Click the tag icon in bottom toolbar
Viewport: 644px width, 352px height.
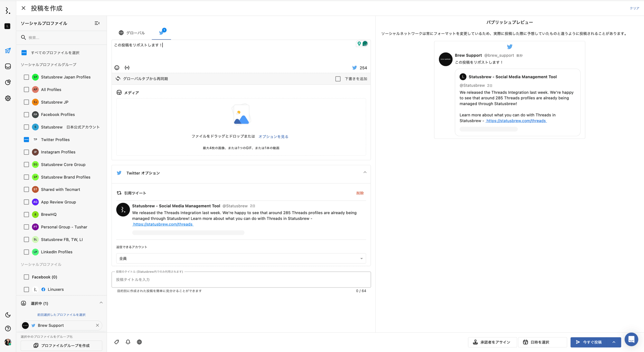117,342
